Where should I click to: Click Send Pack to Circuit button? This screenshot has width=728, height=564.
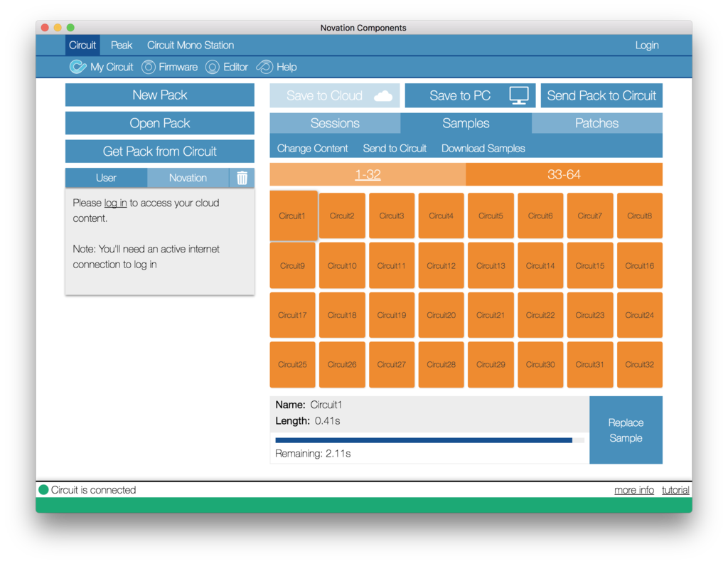point(601,96)
